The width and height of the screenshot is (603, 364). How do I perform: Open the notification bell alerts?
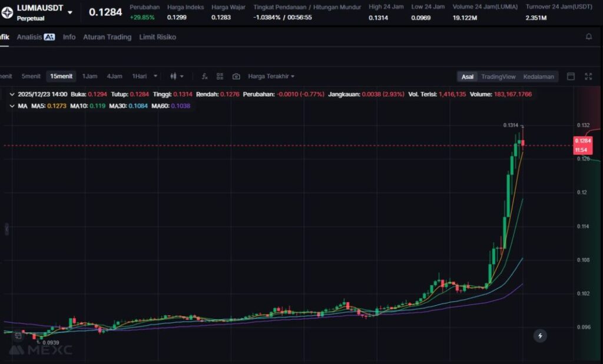coord(588,37)
